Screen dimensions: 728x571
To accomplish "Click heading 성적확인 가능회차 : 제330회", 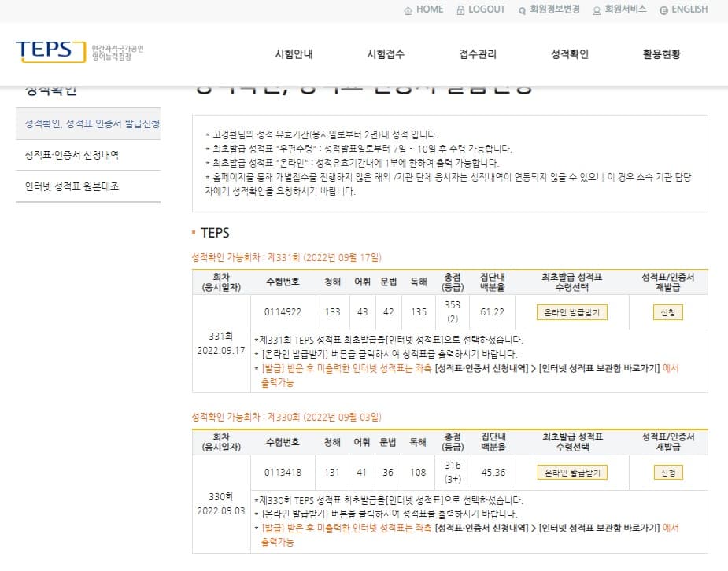I will [286, 417].
